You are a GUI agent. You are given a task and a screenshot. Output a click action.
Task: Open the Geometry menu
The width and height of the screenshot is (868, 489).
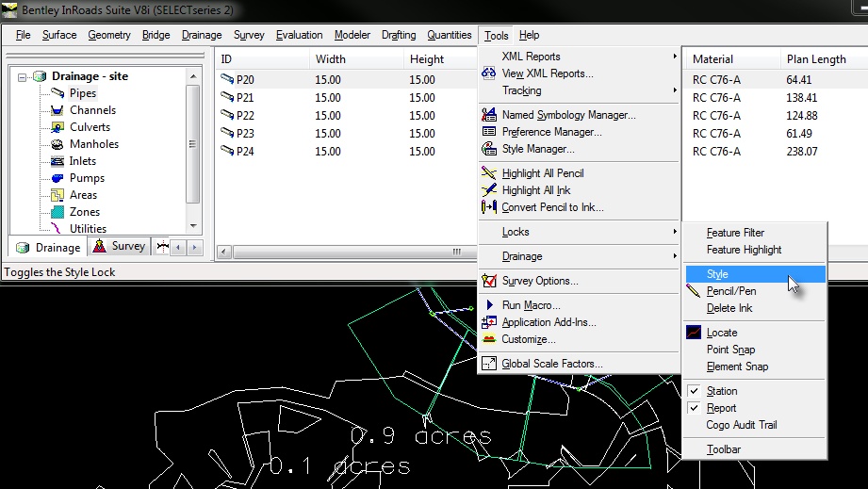109,35
